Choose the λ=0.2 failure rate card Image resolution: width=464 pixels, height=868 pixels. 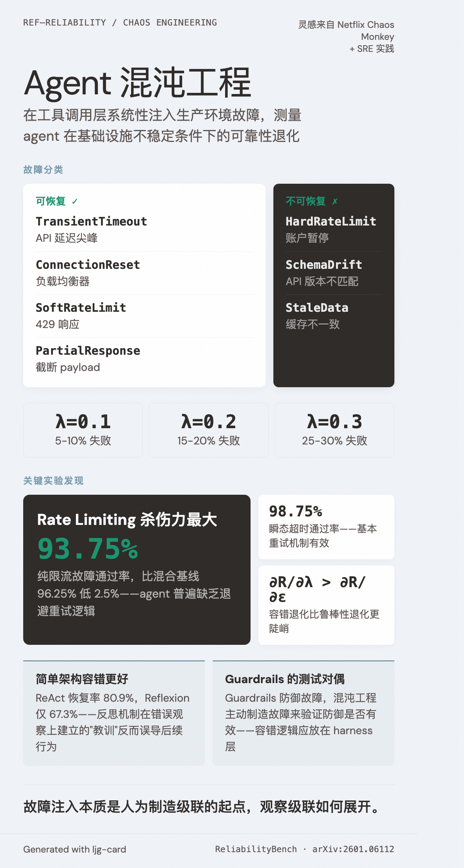208,430
